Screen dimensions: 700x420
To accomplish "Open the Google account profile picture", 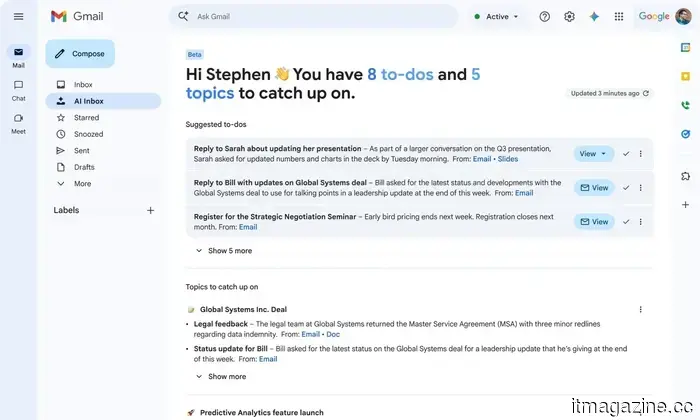I will [683, 17].
